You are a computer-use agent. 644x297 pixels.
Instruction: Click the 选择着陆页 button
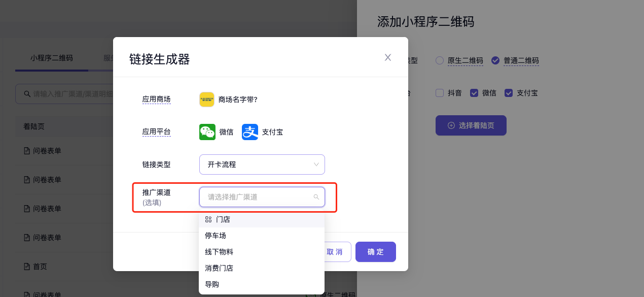pos(471,125)
